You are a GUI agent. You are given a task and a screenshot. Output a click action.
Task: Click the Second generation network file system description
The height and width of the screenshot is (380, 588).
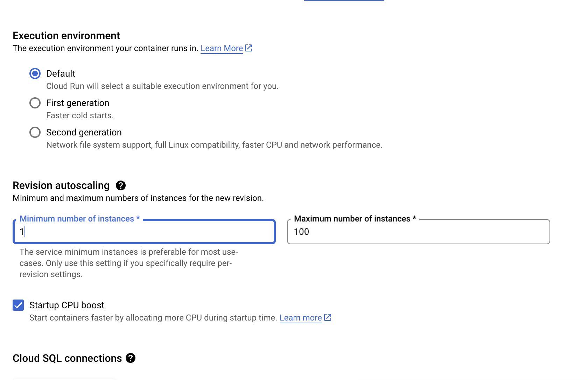(214, 145)
